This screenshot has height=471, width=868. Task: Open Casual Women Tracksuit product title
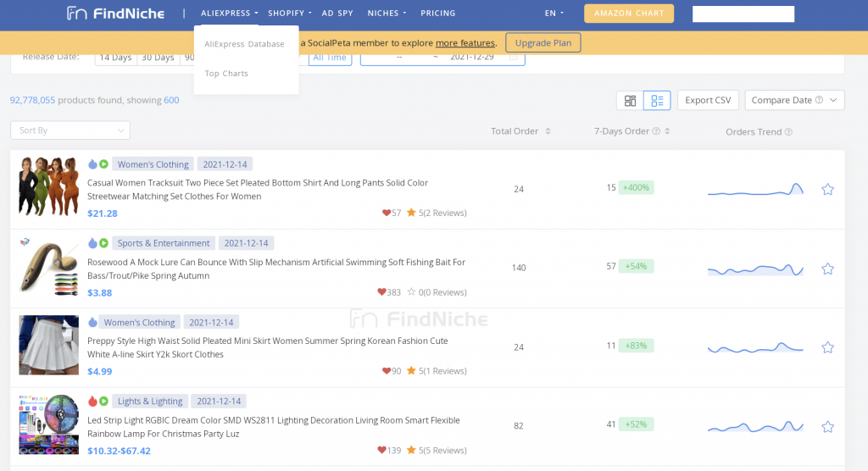[x=258, y=189]
